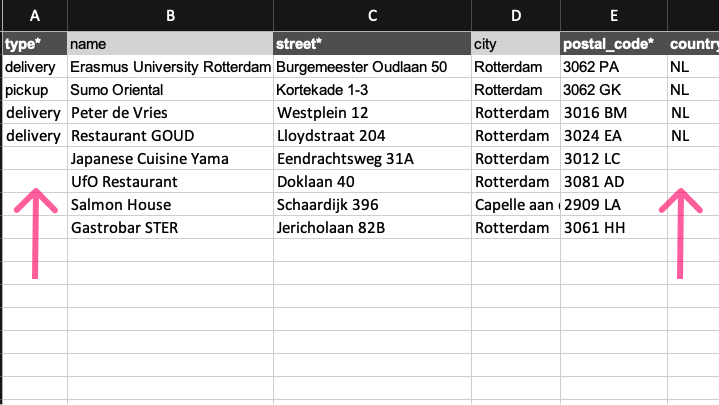Click the pickup type cell

(35, 90)
